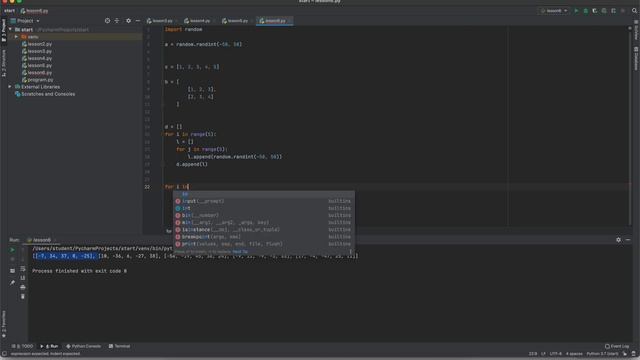Choose input(__prompt) completion suggestion
This screenshot has width=640, height=360.
(264, 201)
